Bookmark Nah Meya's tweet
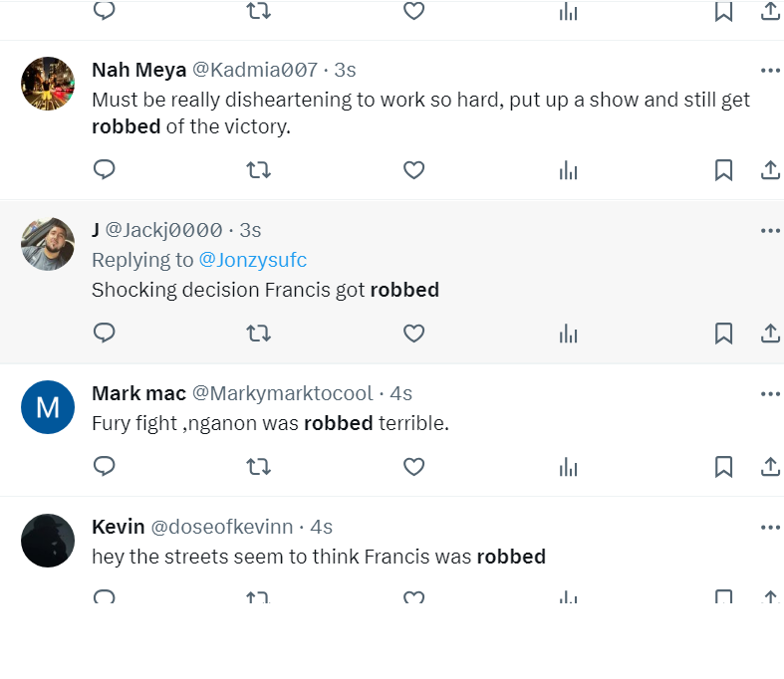784x679 pixels. point(724,170)
